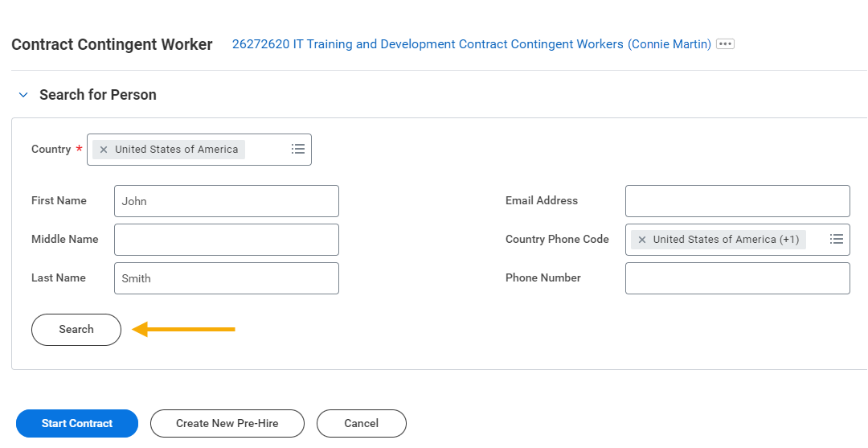Focus the Phone Number text box

coord(737,278)
